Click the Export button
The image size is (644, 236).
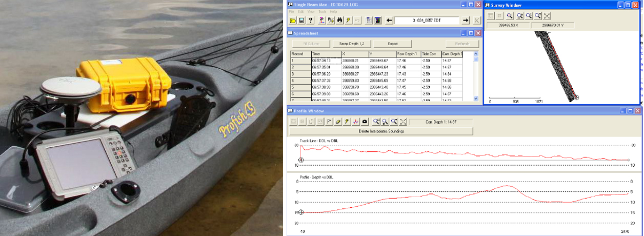392,44
